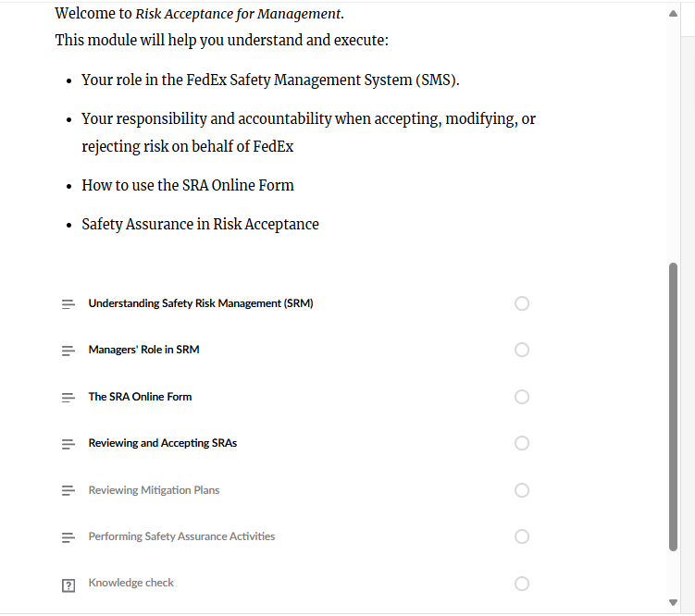
Task: Click the lines icon beside Reviewing Mitigation Plans
Action: (68, 491)
